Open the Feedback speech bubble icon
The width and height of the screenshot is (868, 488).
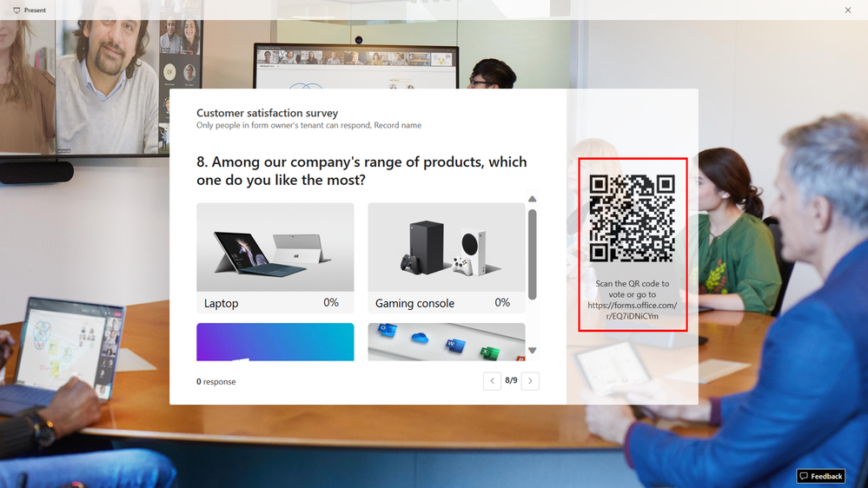point(804,476)
